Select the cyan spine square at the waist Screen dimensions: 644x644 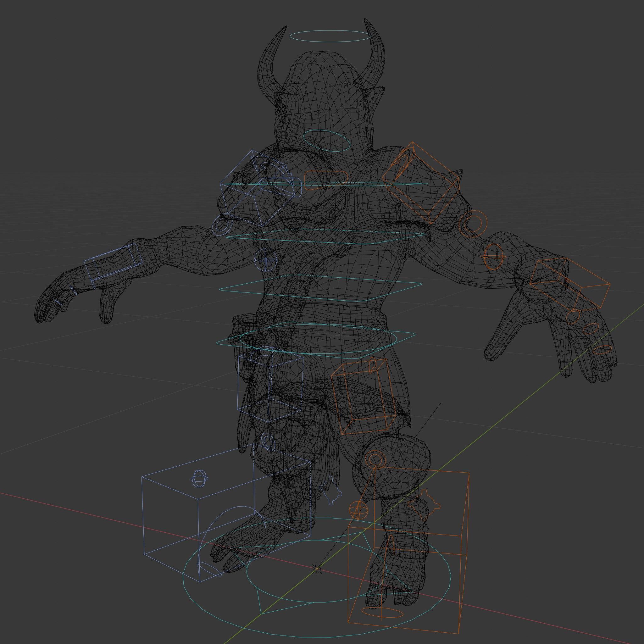(x=320, y=288)
